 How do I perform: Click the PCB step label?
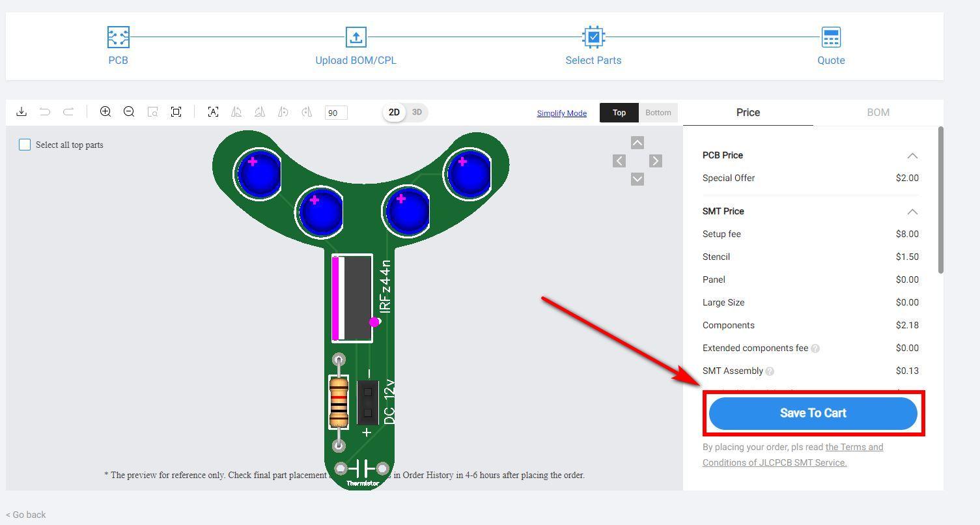pyautogui.click(x=119, y=60)
